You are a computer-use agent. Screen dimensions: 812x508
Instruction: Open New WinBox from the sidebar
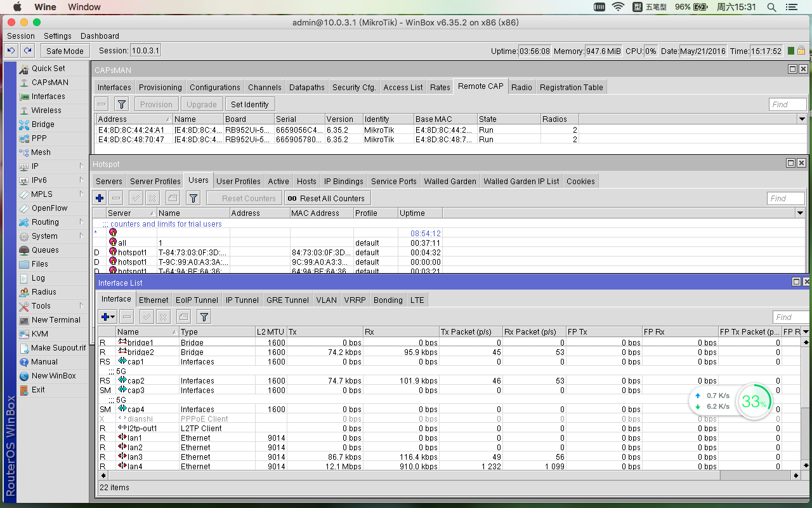53,375
